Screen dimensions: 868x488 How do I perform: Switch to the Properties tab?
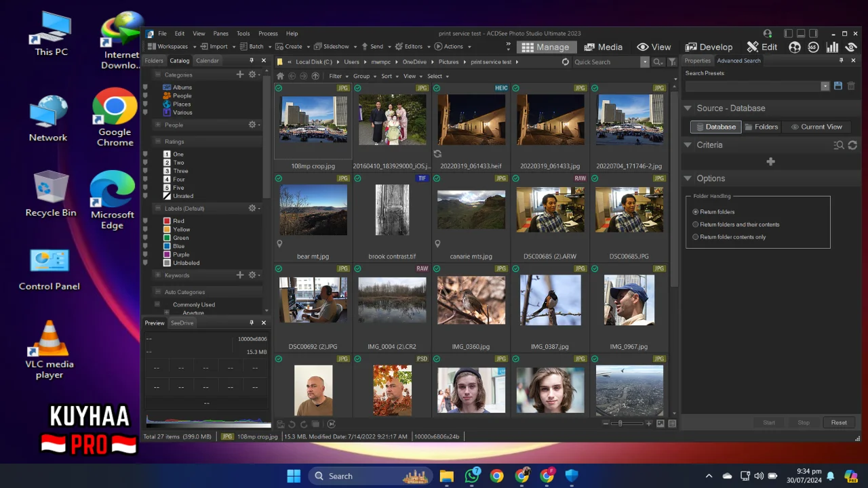[x=697, y=60]
